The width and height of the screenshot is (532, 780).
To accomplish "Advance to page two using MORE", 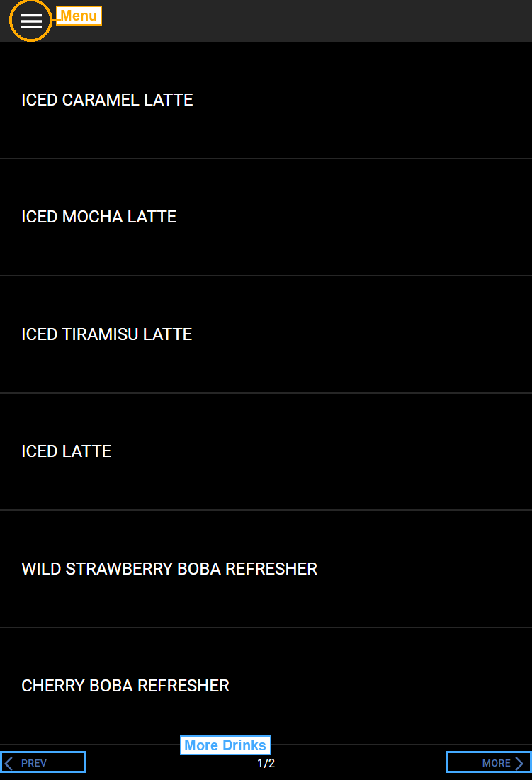I will pyautogui.click(x=489, y=762).
